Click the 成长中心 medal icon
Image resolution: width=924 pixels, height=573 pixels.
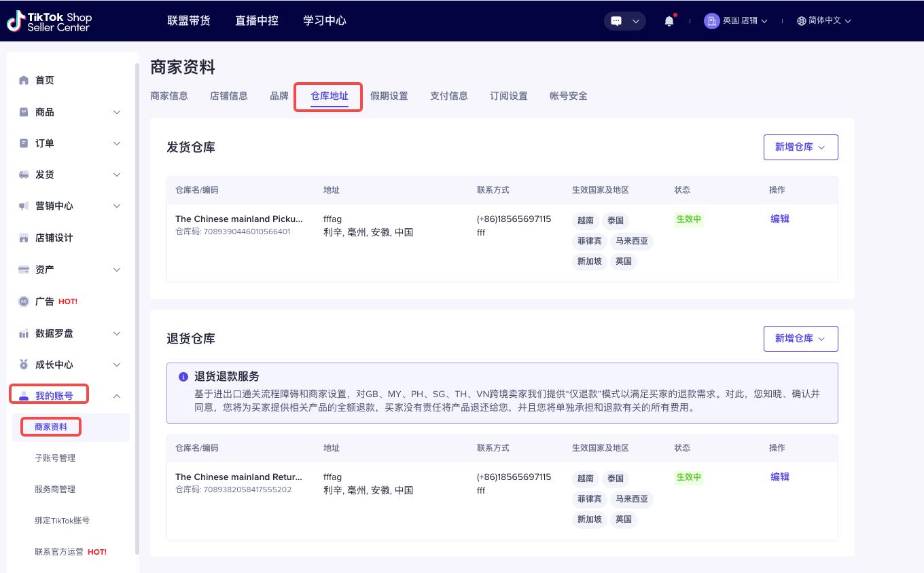pos(24,365)
